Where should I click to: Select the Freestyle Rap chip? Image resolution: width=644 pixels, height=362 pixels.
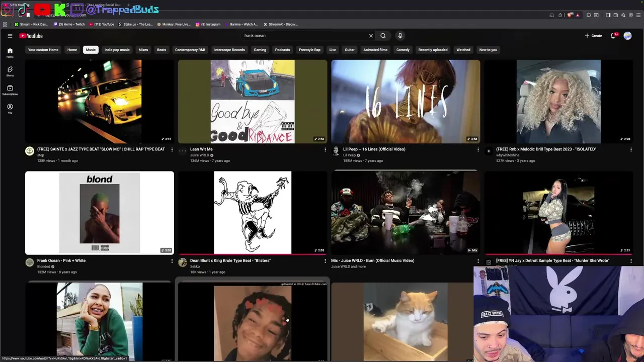pyautogui.click(x=309, y=50)
